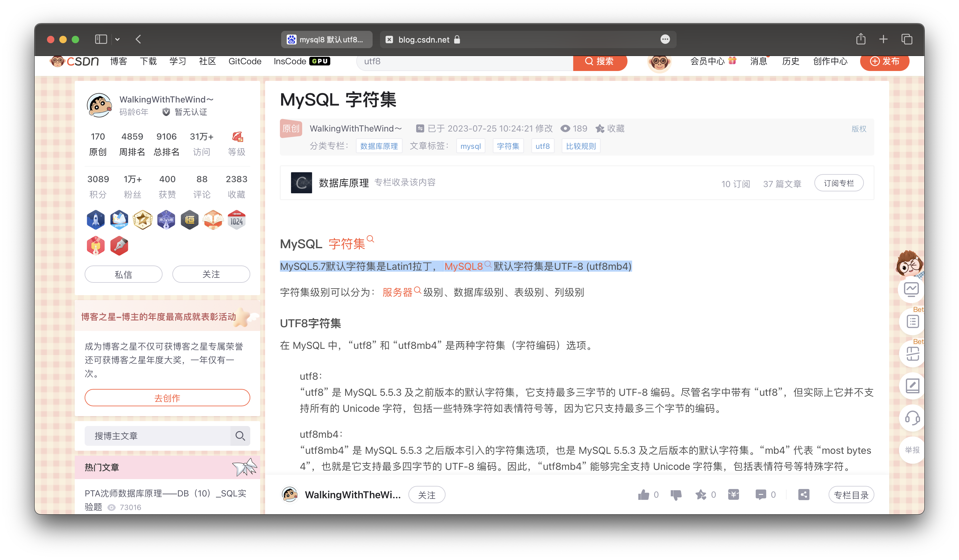
Task: Open the monkey user avatar in header
Action: coord(659,63)
